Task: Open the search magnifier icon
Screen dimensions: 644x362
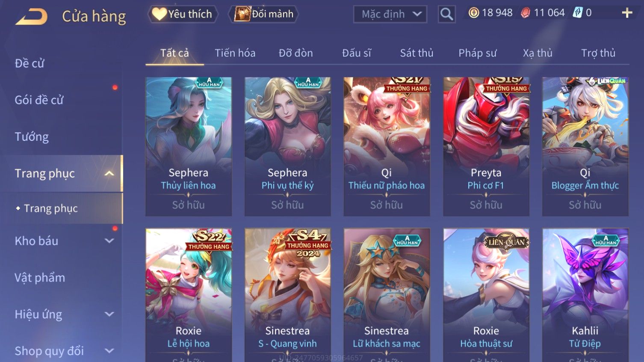Action: 446,14
